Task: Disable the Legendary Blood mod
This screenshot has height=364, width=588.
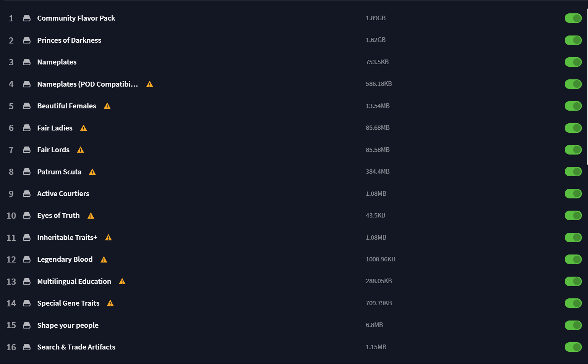Action: [573, 259]
